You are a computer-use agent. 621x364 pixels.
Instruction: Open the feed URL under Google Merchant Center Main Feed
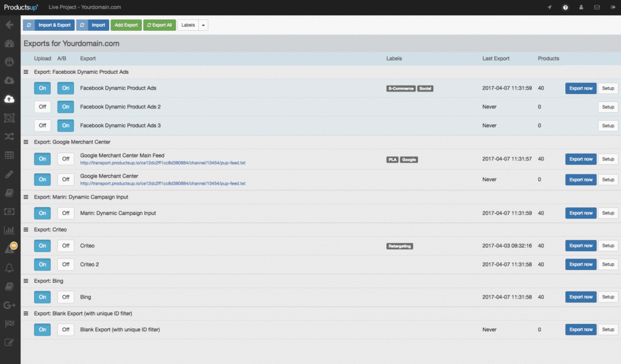point(163,163)
